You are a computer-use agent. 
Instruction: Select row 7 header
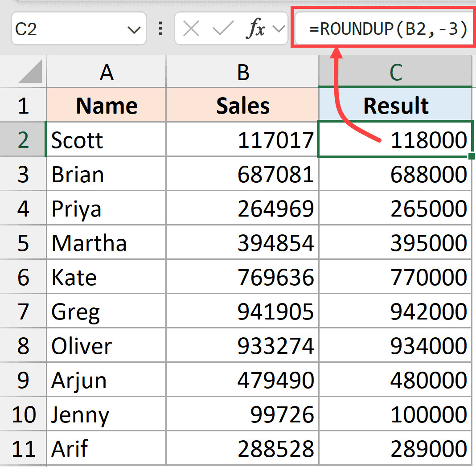click(23, 311)
